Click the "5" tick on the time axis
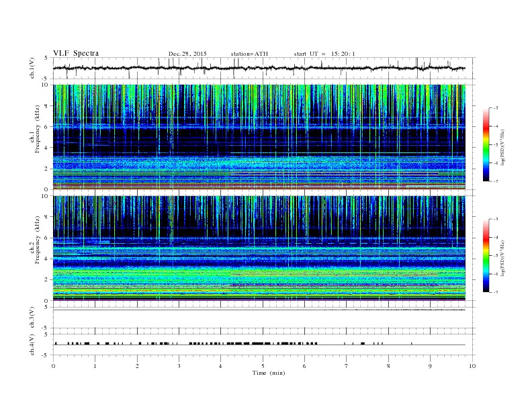 (x=263, y=366)
